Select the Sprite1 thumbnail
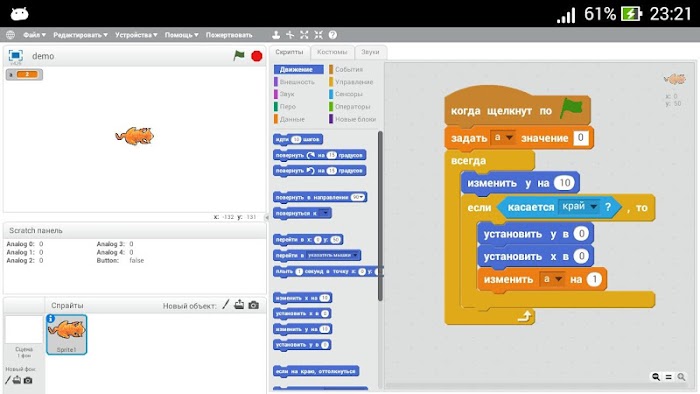700x394 pixels. click(x=67, y=334)
